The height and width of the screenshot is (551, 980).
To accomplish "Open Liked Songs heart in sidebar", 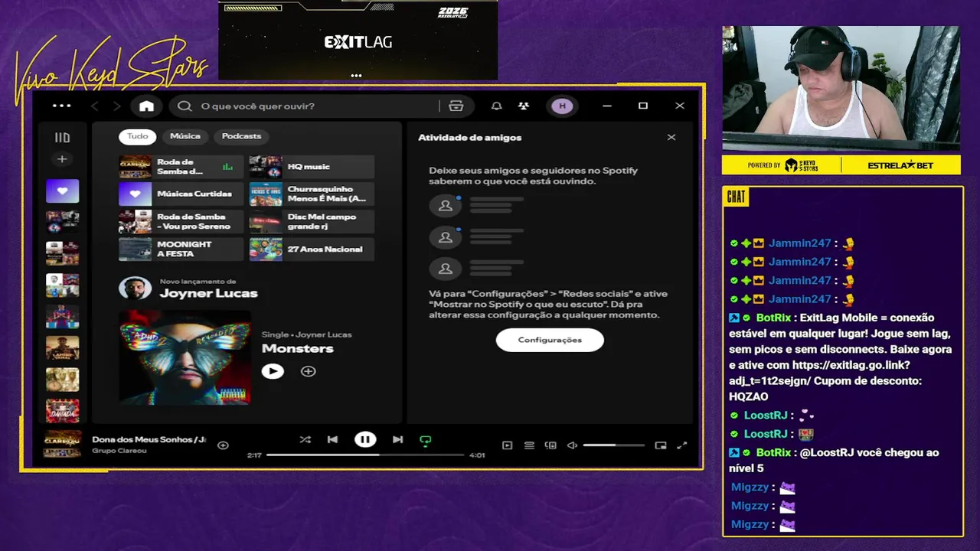I will click(x=62, y=191).
